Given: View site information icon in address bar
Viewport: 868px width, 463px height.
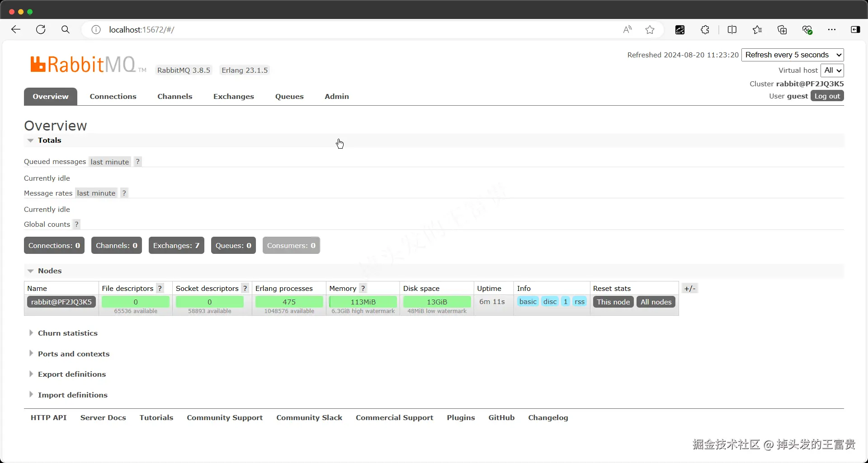Looking at the screenshot, I should tap(96, 30).
